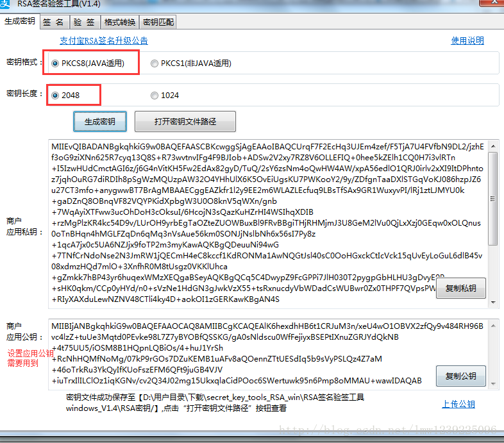Open the 密钥匹配 tab

[x=158, y=22]
